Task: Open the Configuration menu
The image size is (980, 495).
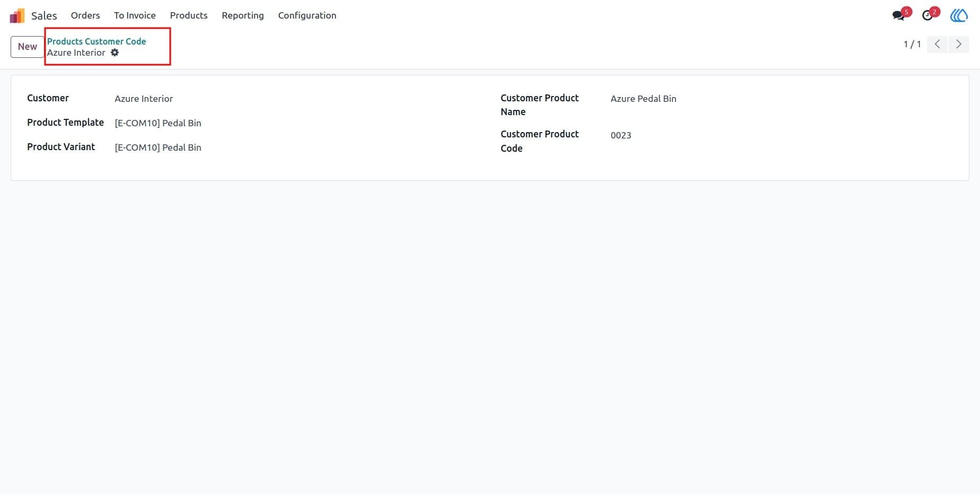Action: (x=307, y=15)
